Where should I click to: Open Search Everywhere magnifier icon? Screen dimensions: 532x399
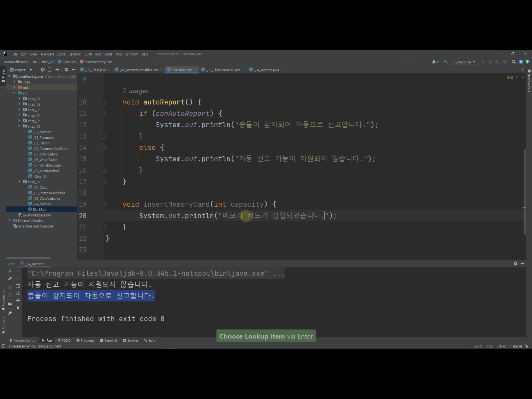(x=514, y=62)
